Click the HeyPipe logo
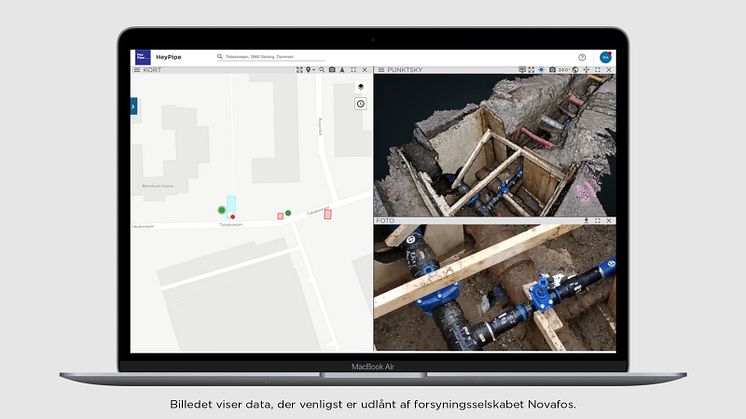Image resolution: width=746 pixels, height=419 pixels. coord(141,58)
